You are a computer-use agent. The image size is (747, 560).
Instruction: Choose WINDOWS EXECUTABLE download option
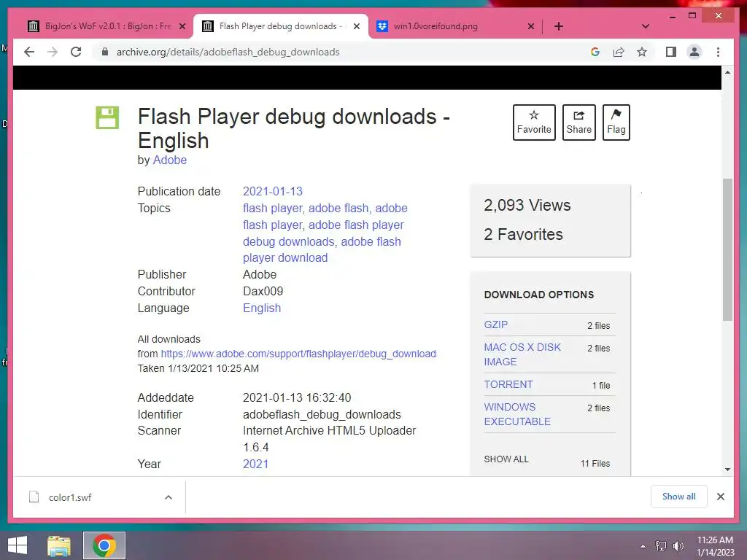517,414
